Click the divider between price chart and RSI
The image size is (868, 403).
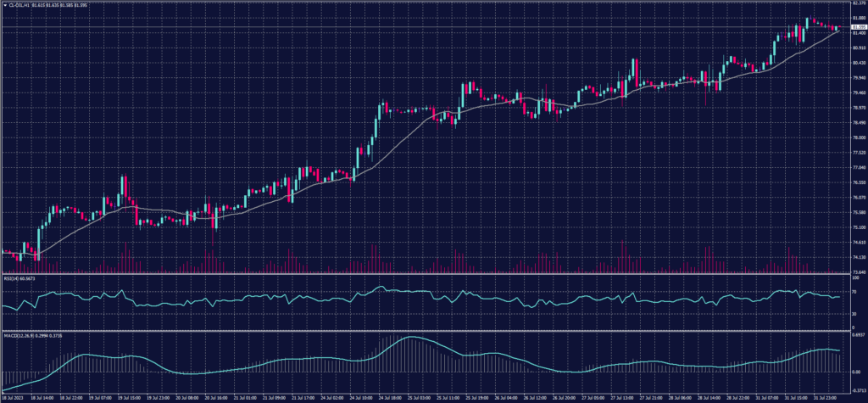coord(424,274)
